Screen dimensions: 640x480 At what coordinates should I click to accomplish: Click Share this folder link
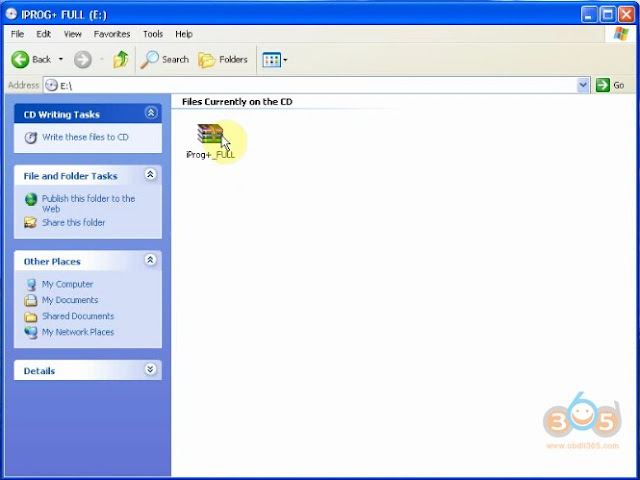click(x=73, y=222)
